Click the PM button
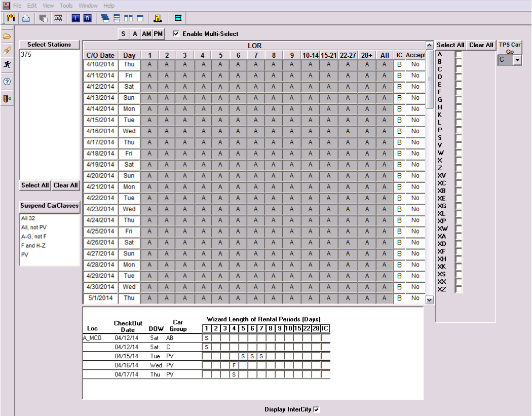 158,34
